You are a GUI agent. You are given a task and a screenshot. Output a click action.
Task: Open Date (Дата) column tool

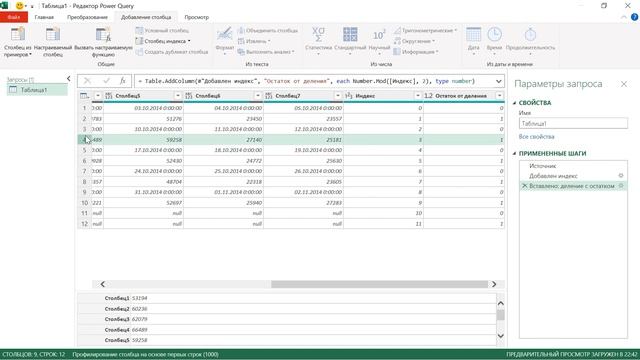[x=473, y=41]
